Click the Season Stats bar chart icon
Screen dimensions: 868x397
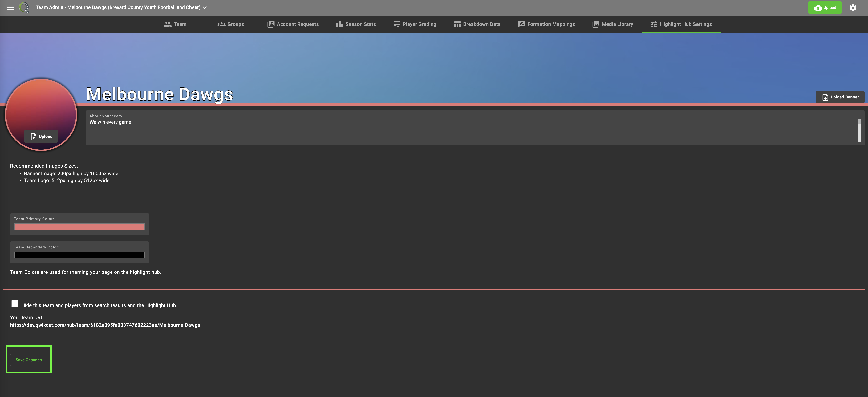pyautogui.click(x=339, y=24)
